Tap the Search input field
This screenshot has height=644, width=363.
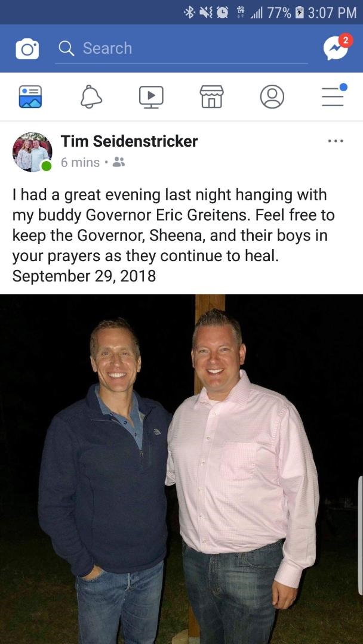click(x=181, y=48)
